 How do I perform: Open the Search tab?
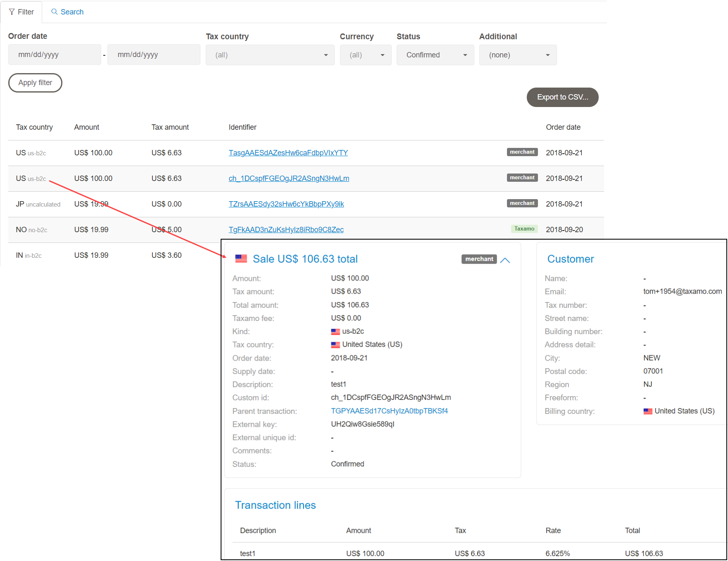tap(67, 12)
